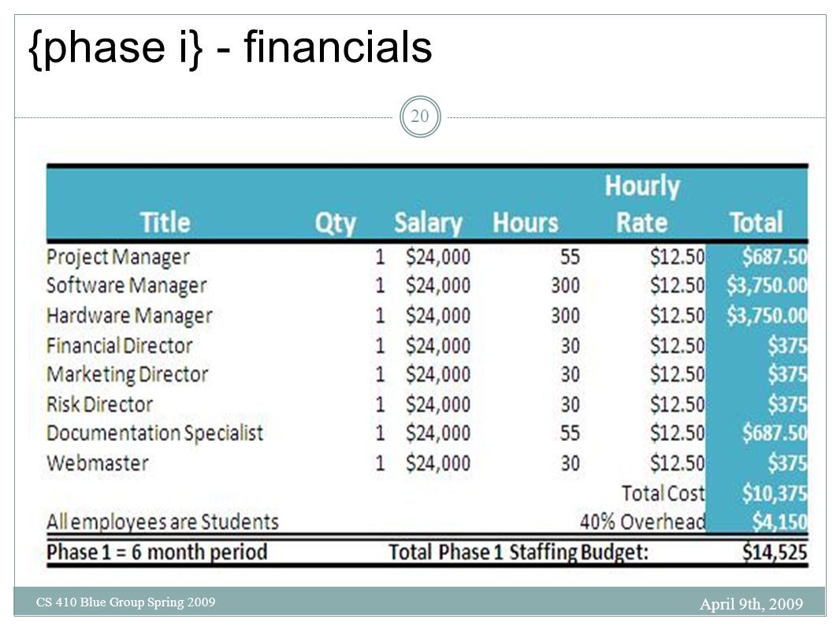Click the Hourly Rate column header
Screen dimensions: 840x630
(641, 205)
